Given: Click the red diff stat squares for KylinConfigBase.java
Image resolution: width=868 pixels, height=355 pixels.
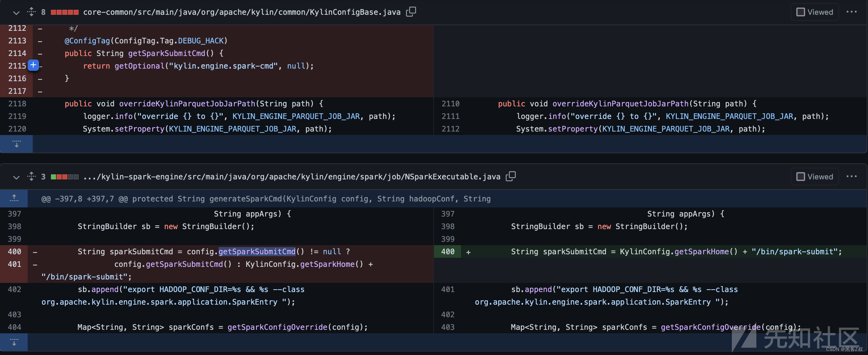Looking at the screenshot, I should [64, 12].
